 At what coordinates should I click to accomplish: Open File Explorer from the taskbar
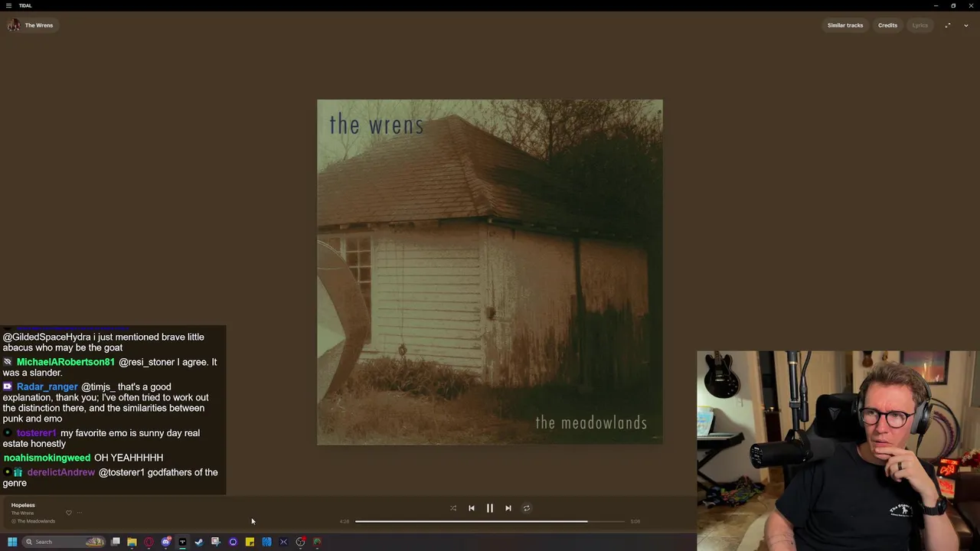click(x=132, y=542)
